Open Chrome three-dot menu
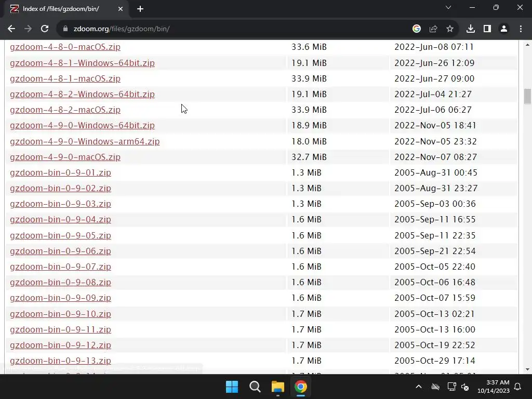The image size is (532, 399). pos(521,29)
